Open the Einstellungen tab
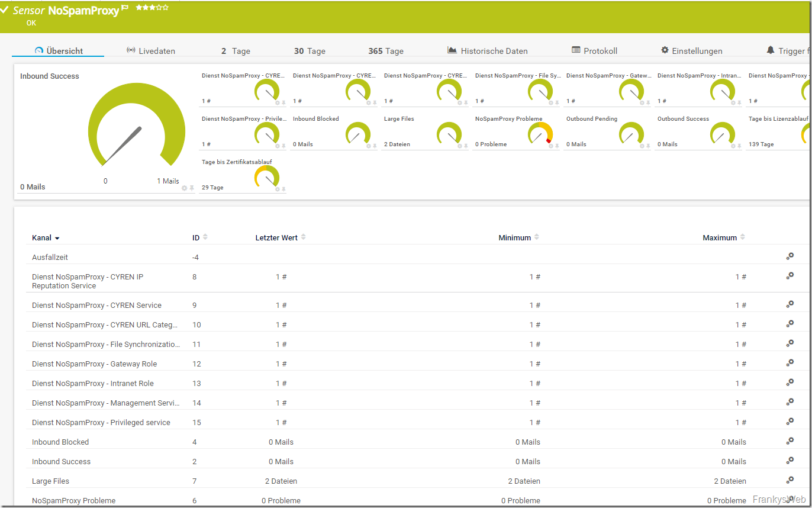The image size is (812, 508). 691,51
